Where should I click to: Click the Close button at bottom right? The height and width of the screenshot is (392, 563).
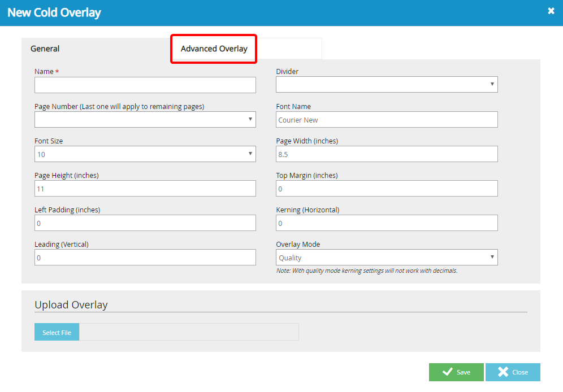513,372
